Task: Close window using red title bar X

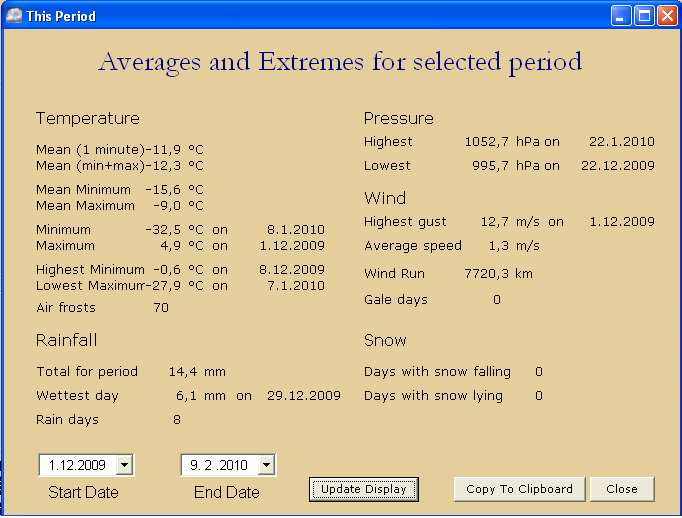Action: click(666, 16)
